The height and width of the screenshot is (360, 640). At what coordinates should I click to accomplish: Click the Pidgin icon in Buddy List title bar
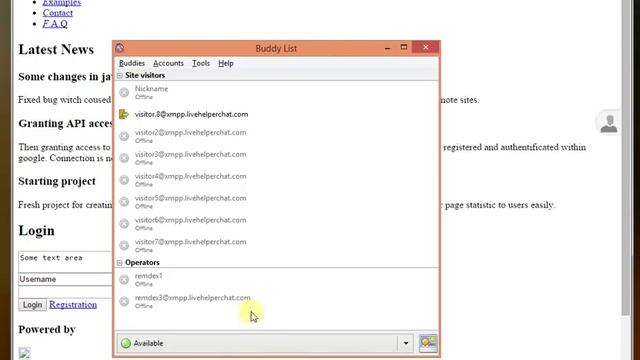[x=120, y=48]
